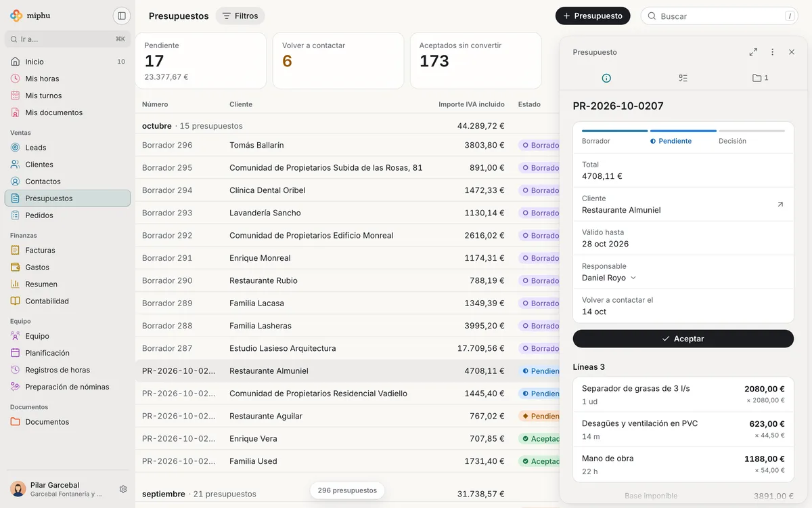Open Pedidos in sidebar
Image resolution: width=812 pixels, height=508 pixels.
(x=68, y=215)
